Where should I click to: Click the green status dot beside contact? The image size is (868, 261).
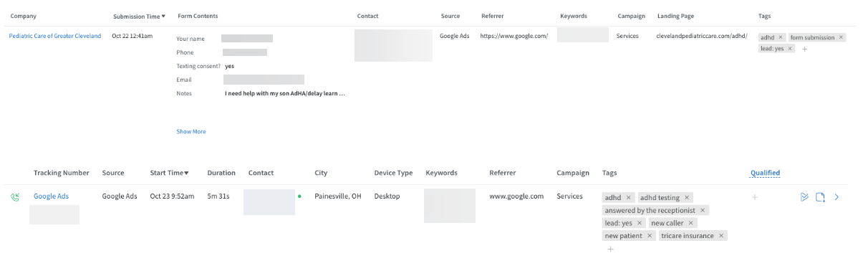(299, 196)
